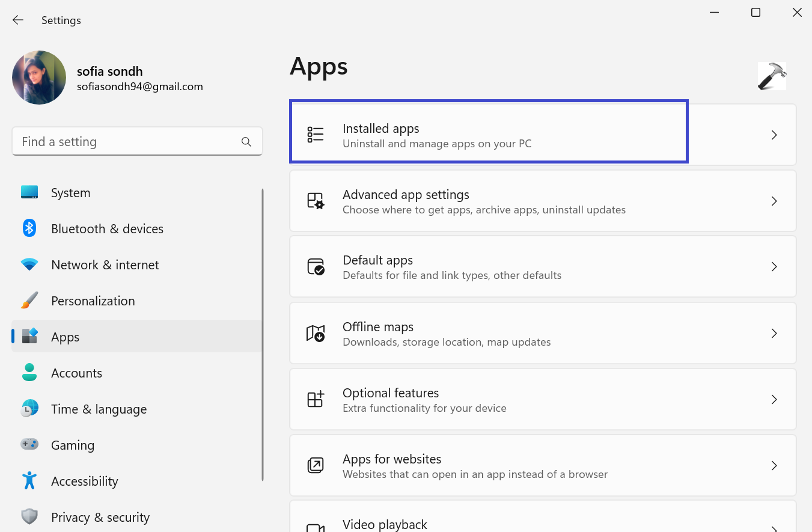Screen dimensions: 812x532
Task: Expand Installed apps using its chevron
Action: pos(774,135)
